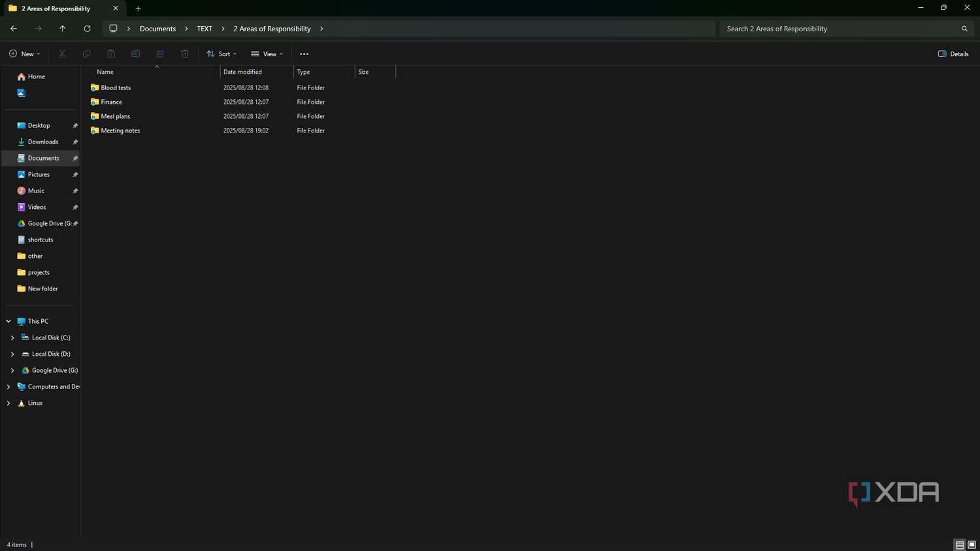Viewport: 980px width, 551px height.
Task: Switch to large thumbnails layout icon
Action: pyautogui.click(x=972, y=545)
